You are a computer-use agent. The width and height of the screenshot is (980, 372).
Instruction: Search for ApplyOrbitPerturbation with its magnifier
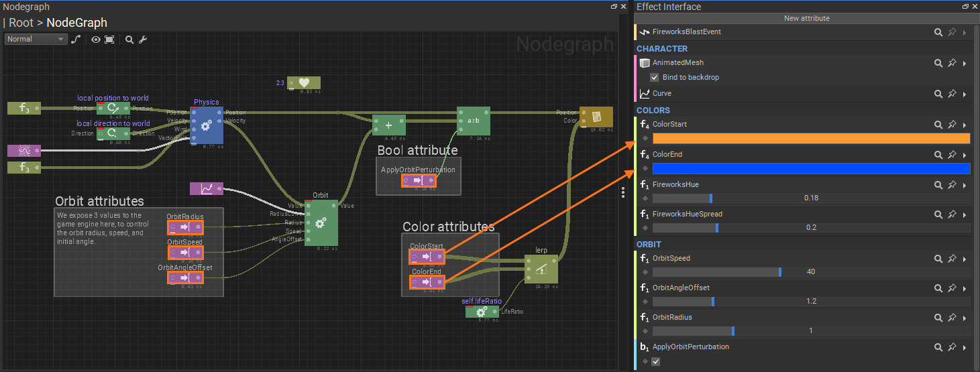coord(939,347)
